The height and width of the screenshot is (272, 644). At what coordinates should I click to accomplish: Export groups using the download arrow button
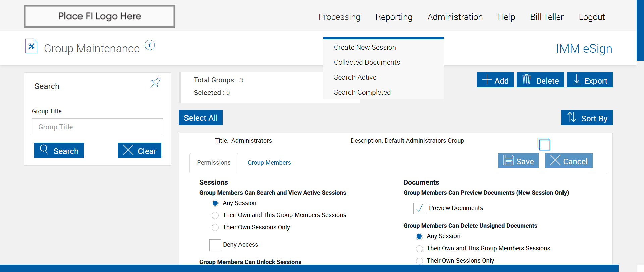589,80
